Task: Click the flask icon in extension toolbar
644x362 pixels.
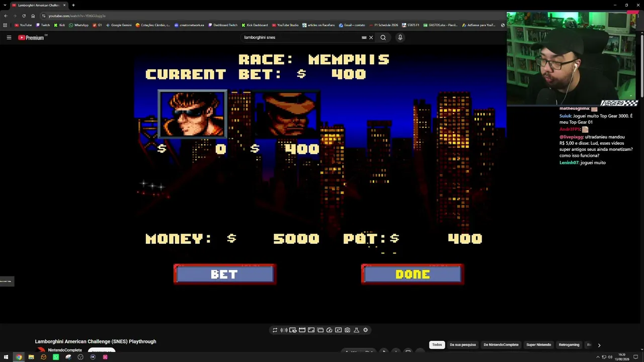Action: coord(356,330)
